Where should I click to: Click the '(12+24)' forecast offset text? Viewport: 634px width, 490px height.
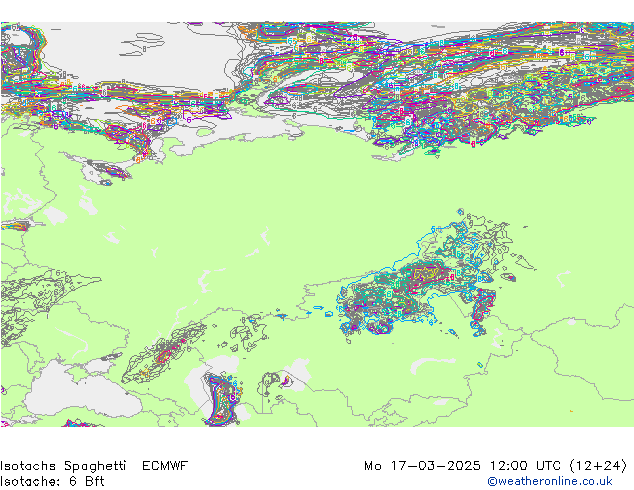click(x=598, y=466)
